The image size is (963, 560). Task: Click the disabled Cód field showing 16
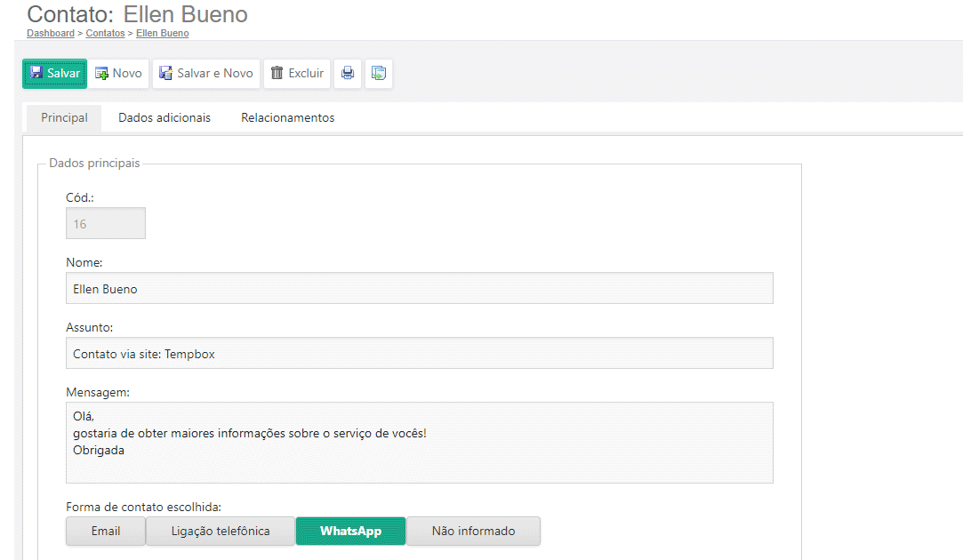pyautogui.click(x=105, y=223)
